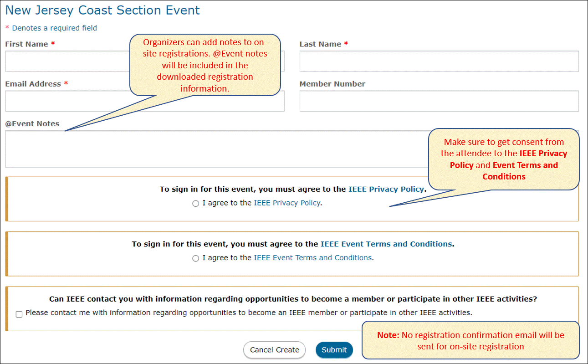Click the @Event Notes label
The image size is (588, 364).
coord(32,123)
